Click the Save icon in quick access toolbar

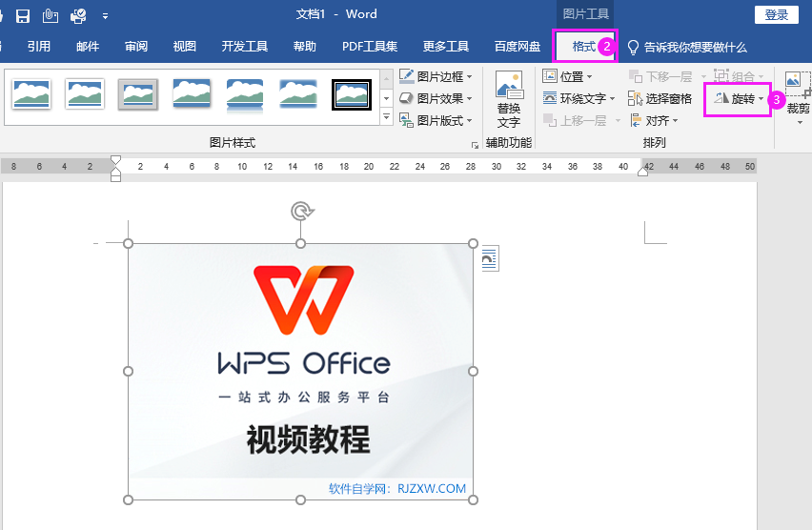pos(23,16)
